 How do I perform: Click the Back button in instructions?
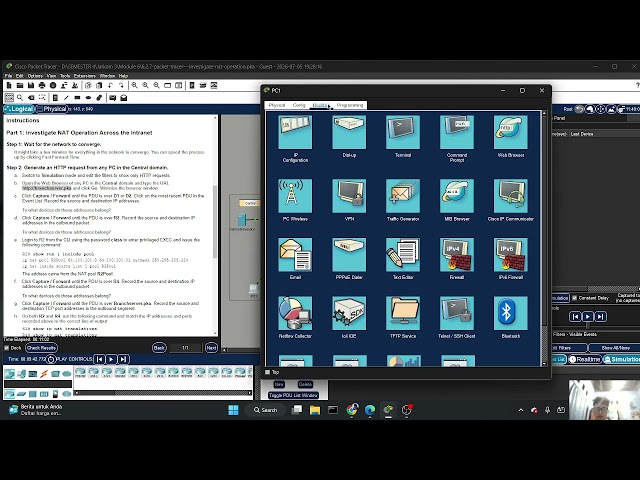tap(159, 348)
